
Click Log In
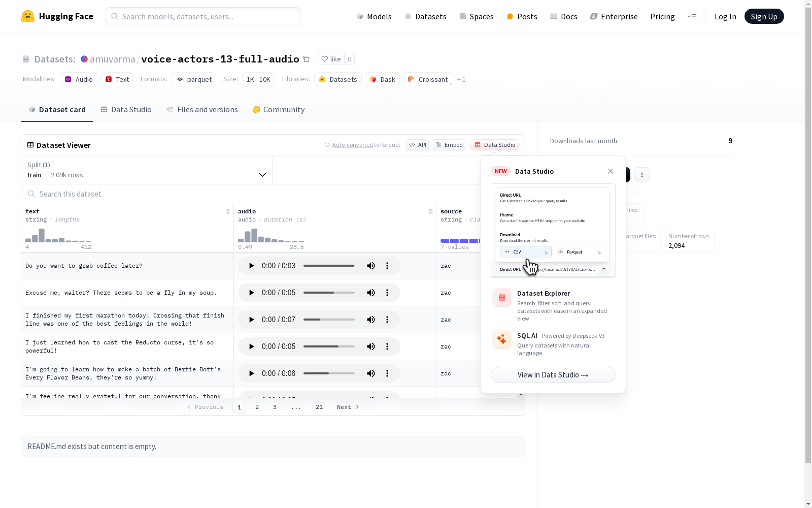pos(725,16)
